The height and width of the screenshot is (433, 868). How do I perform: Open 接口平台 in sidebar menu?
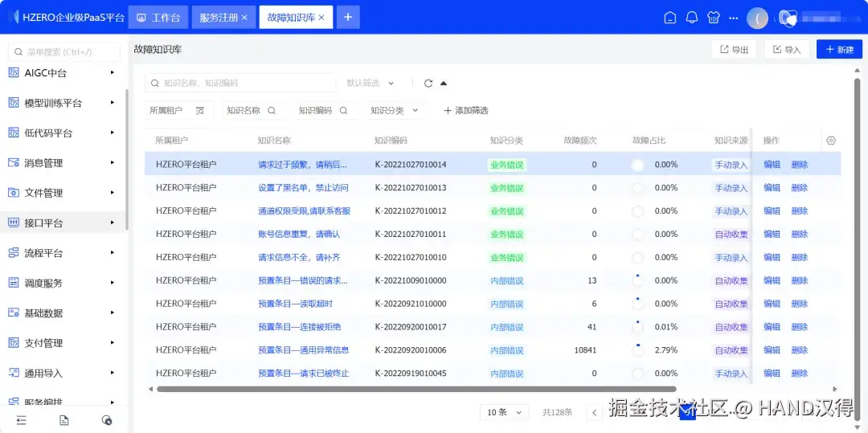click(63, 223)
